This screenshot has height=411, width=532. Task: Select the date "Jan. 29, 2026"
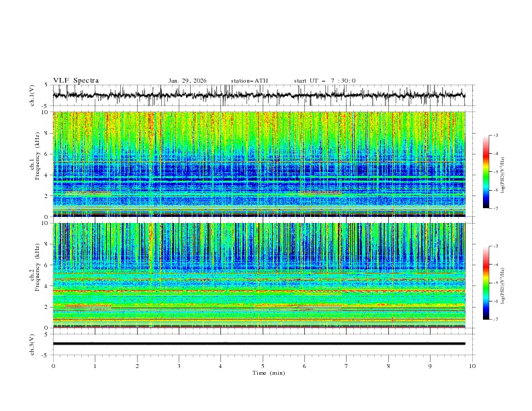click(187, 81)
